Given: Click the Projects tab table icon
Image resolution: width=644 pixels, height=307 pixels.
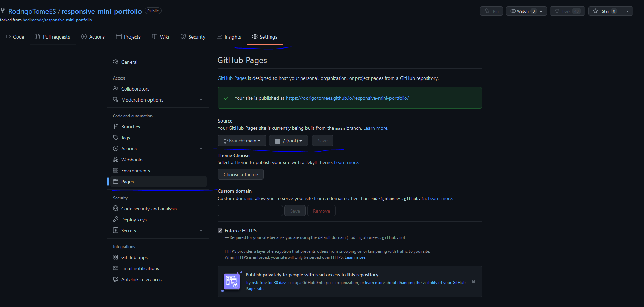Looking at the screenshot, I should (x=119, y=36).
